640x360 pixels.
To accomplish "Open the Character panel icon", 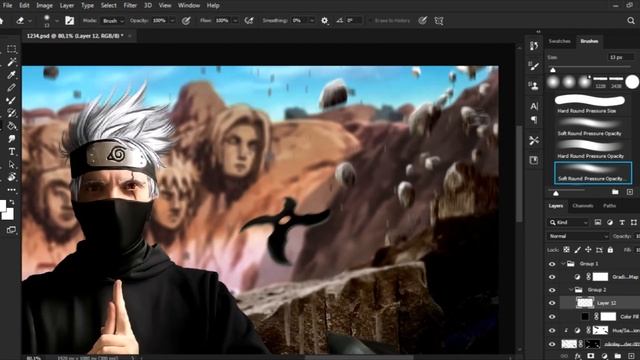I will tap(534, 106).
